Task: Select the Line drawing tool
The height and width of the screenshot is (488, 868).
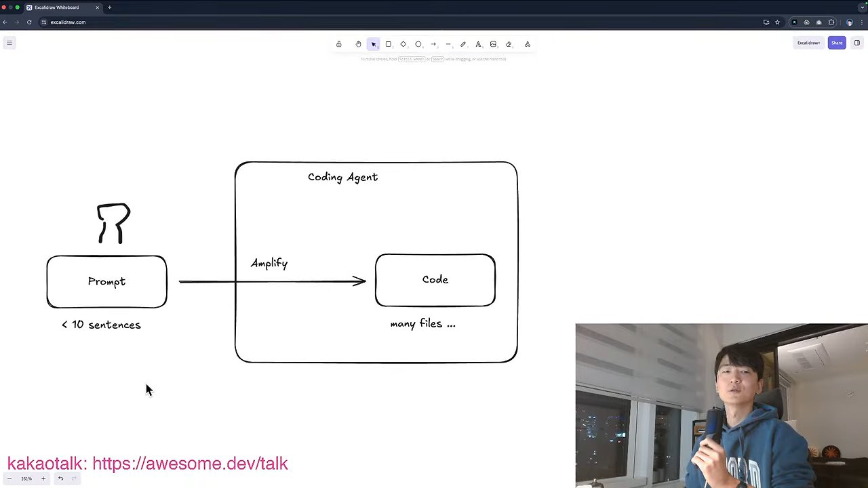Action: pos(448,44)
